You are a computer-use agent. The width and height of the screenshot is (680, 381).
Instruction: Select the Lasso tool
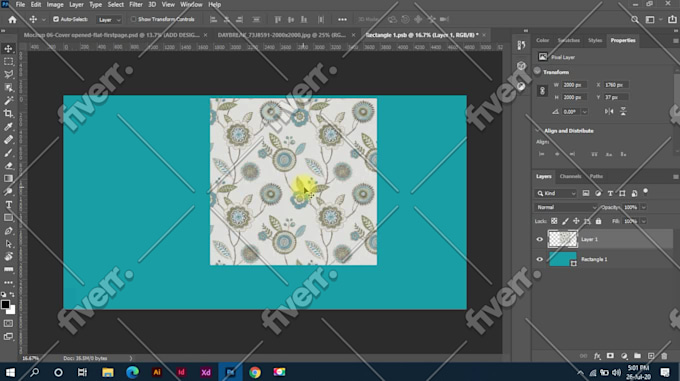pyautogui.click(x=8, y=75)
